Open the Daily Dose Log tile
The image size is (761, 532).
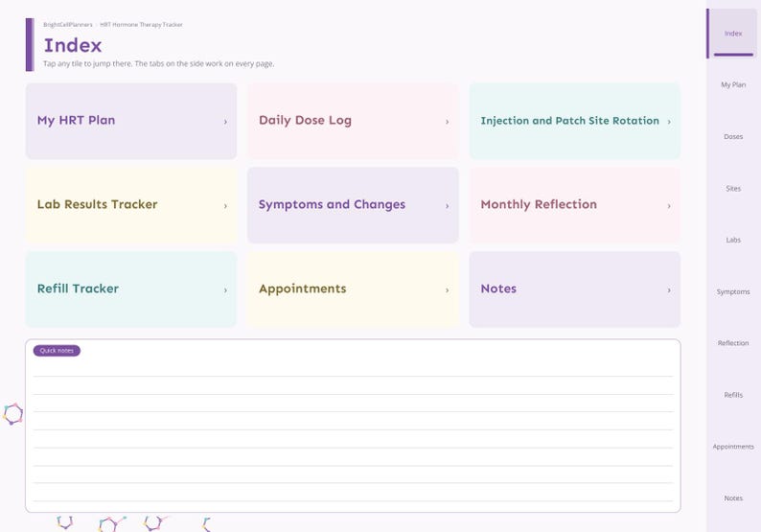coord(353,121)
